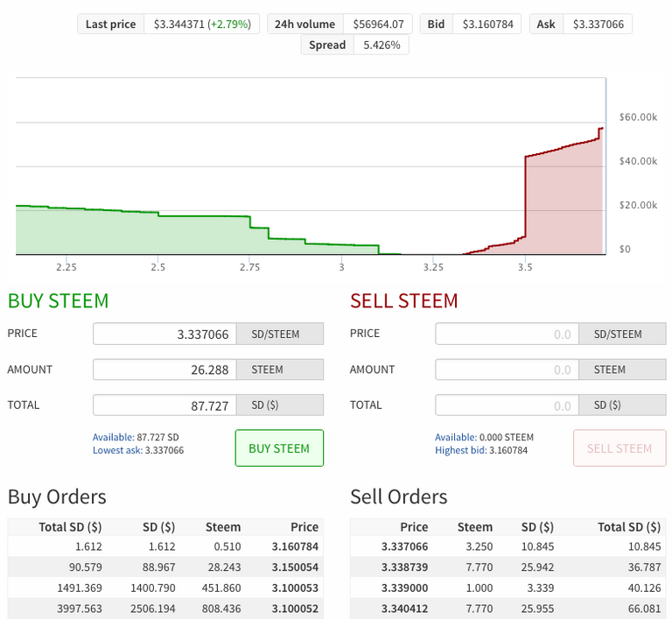The height and width of the screenshot is (619, 672).
Task: Click the Last price value $3.344371
Action: [x=179, y=24]
